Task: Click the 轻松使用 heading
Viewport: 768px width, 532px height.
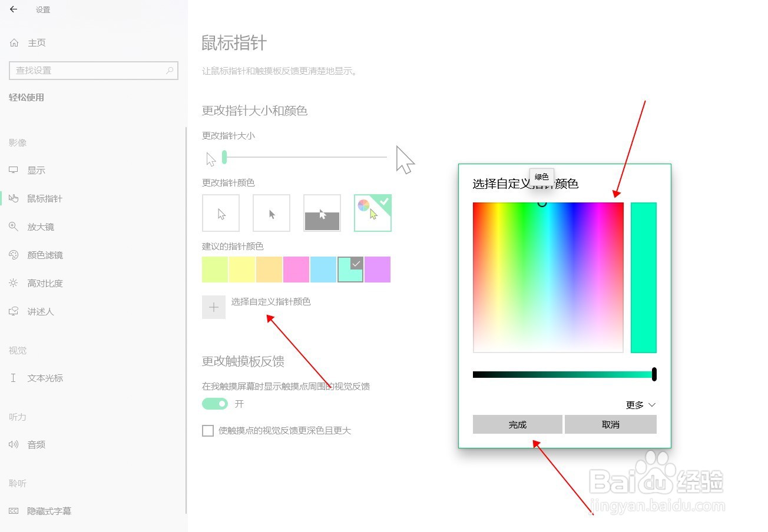Action: (27, 98)
